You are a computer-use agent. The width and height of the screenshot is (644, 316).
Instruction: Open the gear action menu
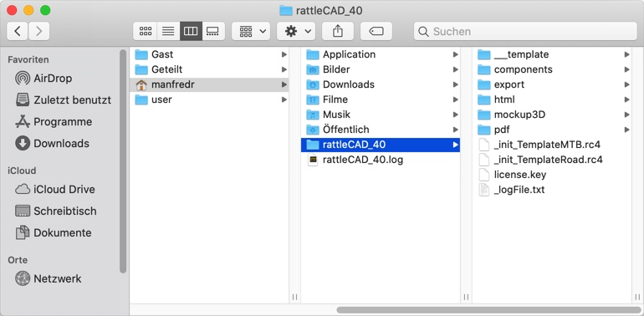pyautogui.click(x=296, y=31)
